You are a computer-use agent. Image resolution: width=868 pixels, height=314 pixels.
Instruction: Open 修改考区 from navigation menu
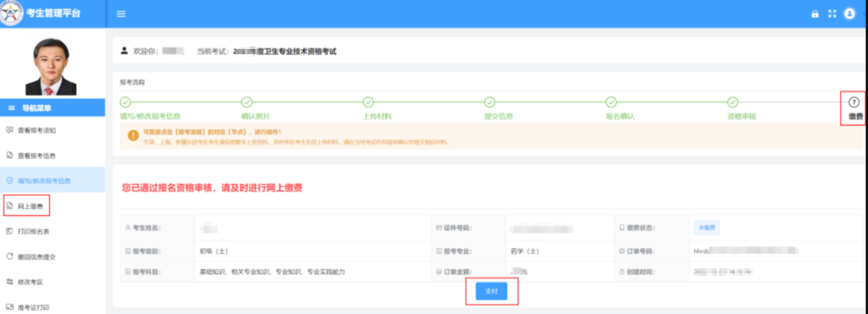pyautogui.click(x=30, y=282)
